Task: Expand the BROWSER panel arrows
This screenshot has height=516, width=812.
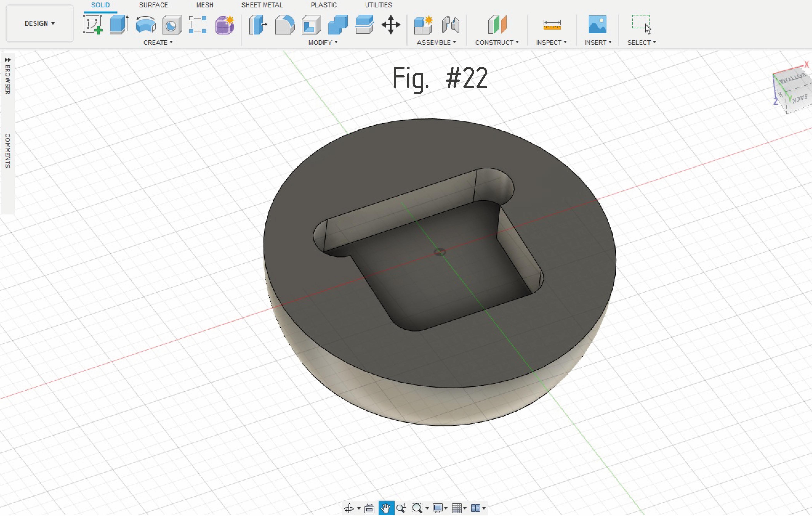Action: tap(7, 60)
